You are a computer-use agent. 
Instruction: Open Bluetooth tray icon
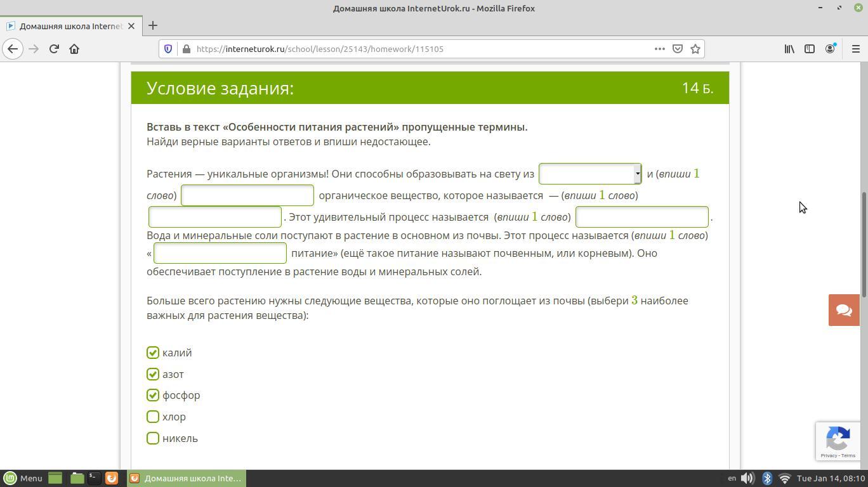point(767,478)
